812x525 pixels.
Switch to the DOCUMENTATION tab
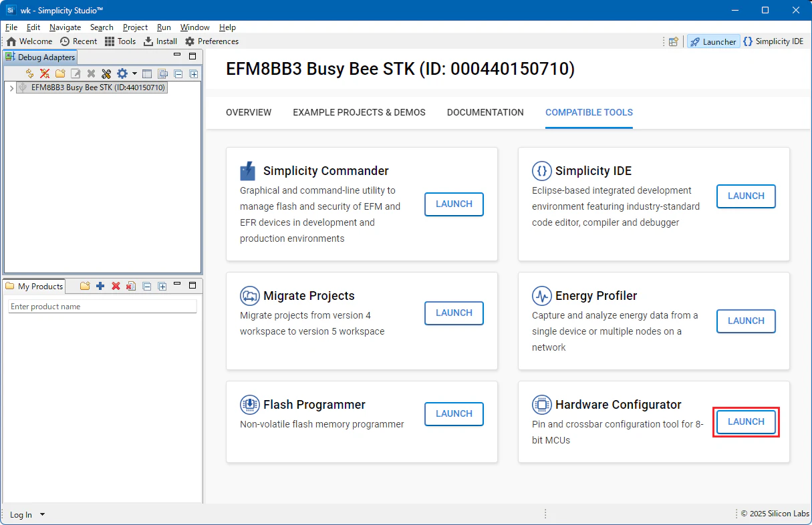click(x=485, y=112)
